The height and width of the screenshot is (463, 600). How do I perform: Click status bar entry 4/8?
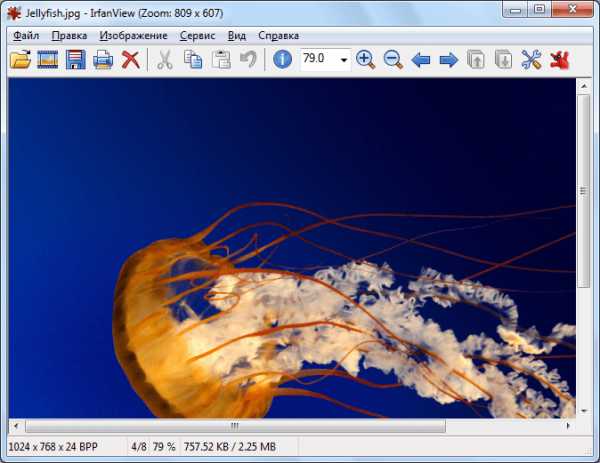pyautogui.click(x=139, y=447)
